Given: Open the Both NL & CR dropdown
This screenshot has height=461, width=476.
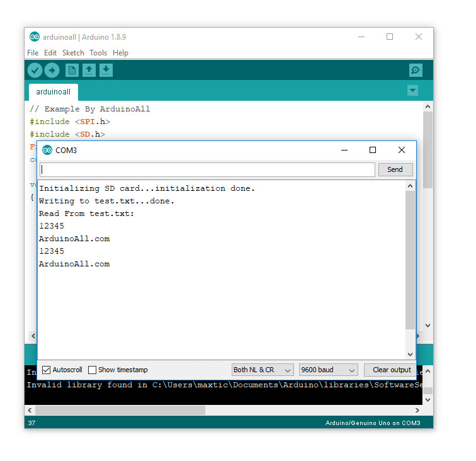Looking at the screenshot, I should (263, 370).
